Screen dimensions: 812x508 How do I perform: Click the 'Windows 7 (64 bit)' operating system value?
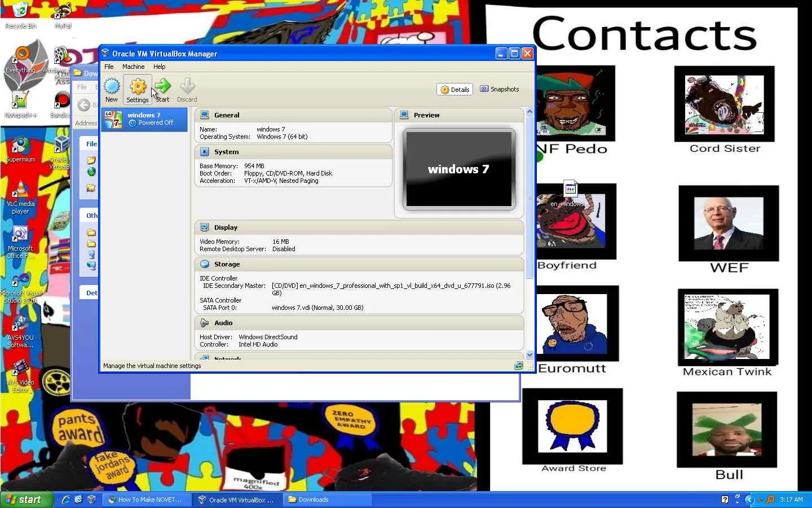[x=282, y=137]
